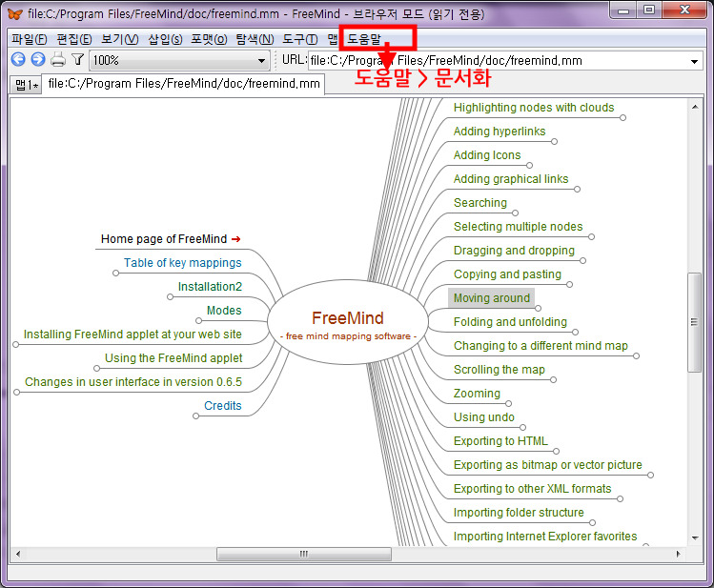Select the Exporting to HTML node
Viewport: 714px width, 588px height.
(500, 441)
